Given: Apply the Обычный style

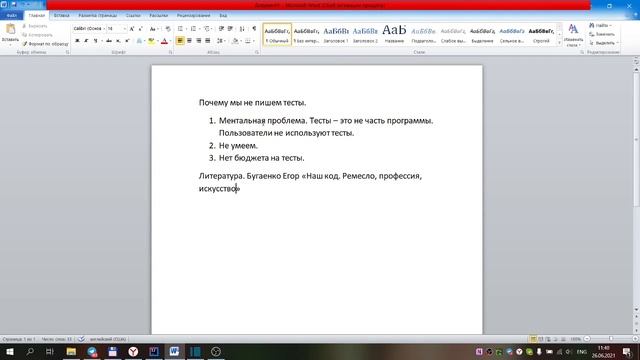Looking at the screenshot, I should 277,35.
